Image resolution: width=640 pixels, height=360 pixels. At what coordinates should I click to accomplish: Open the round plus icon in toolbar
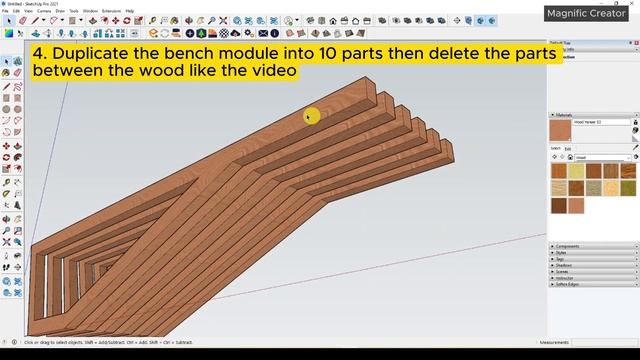pyautogui.click(x=190, y=33)
